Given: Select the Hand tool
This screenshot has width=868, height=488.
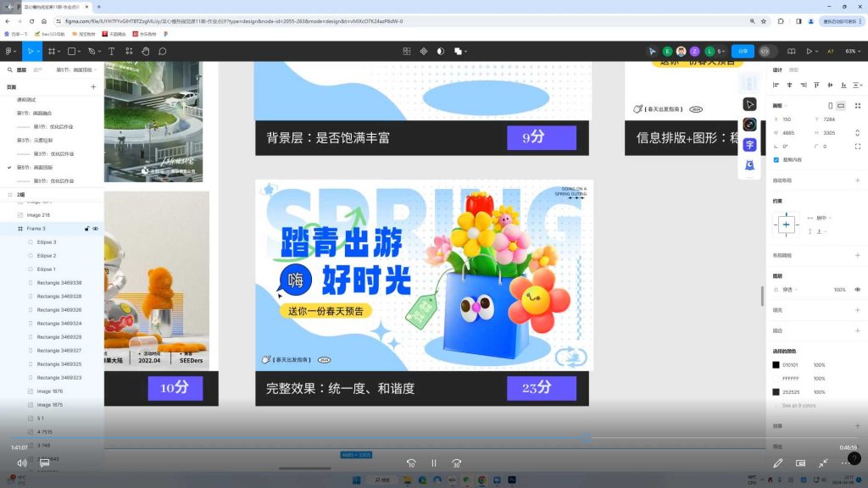Looking at the screenshot, I should (145, 52).
